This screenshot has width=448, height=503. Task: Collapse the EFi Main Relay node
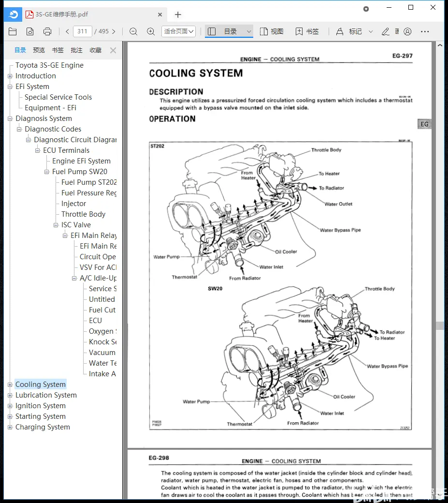pyautogui.click(x=65, y=236)
